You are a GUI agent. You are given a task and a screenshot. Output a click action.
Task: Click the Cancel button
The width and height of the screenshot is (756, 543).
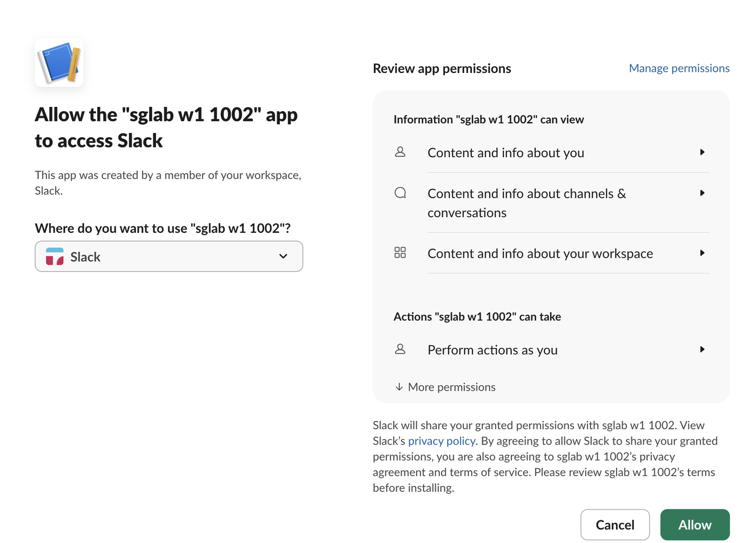coord(615,525)
